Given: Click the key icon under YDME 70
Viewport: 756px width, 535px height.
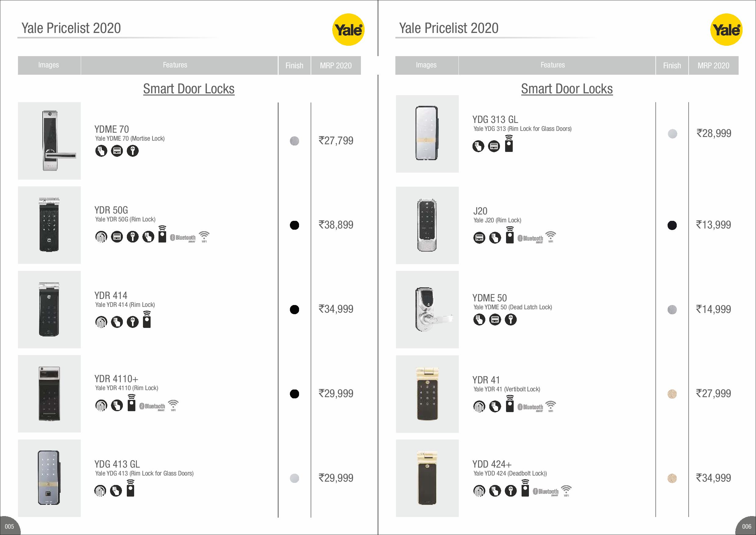Looking at the screenshot, I should tap(133, 151).
